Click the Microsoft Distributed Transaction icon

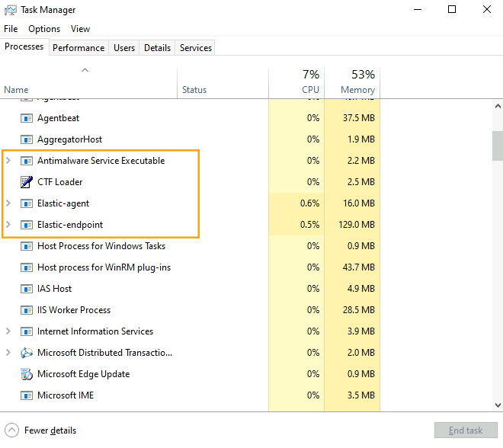click(27, 353)
